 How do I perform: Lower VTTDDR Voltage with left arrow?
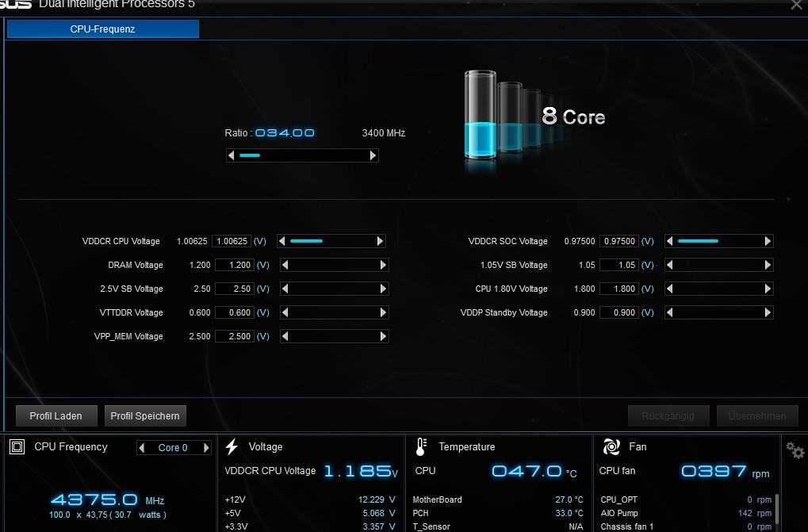point(285,312)
